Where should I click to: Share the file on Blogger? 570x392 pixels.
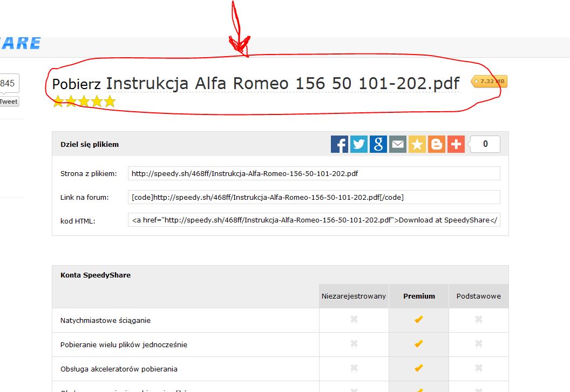[437, 144]
